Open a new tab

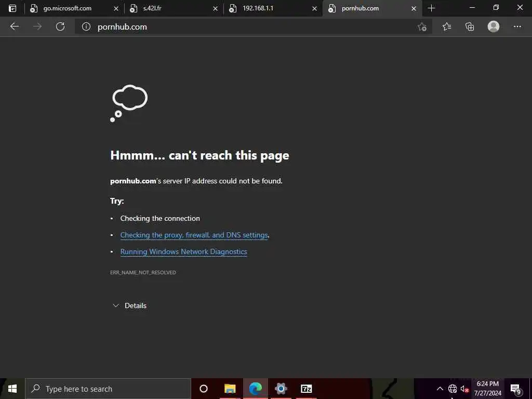431,8
